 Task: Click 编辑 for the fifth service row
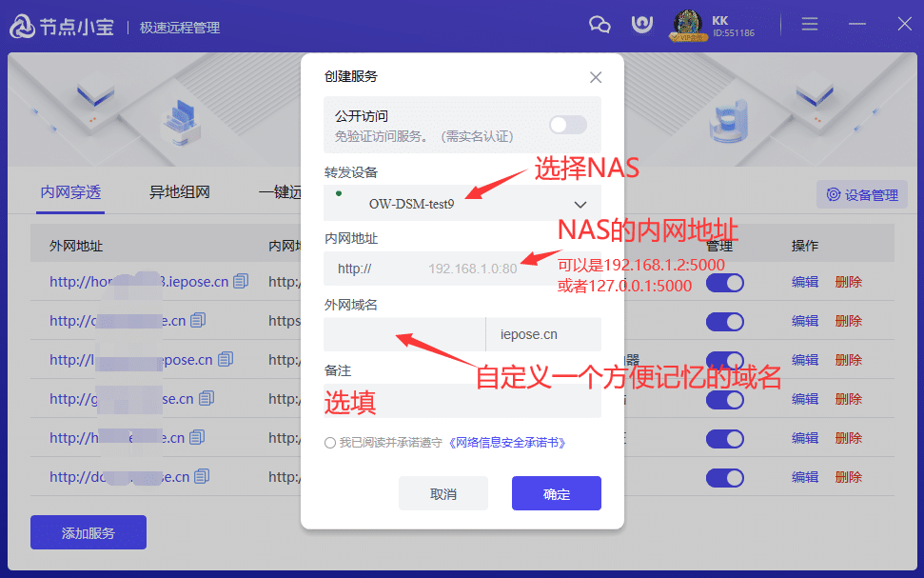[805, 438]
